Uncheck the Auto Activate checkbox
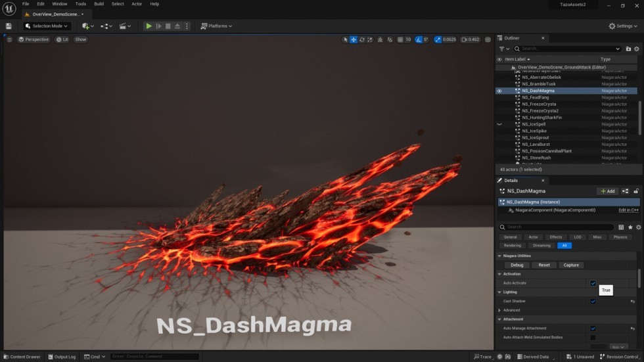 (593, 283)
